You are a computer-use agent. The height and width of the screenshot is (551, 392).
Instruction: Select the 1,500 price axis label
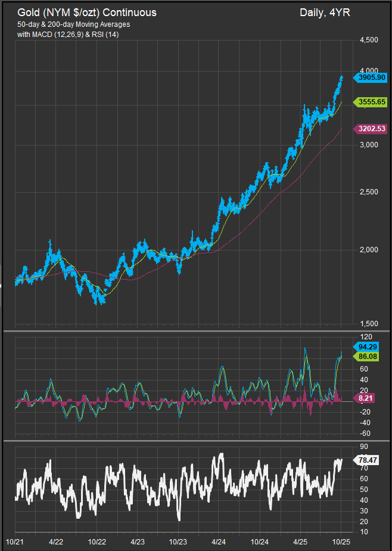click(369, 324)
